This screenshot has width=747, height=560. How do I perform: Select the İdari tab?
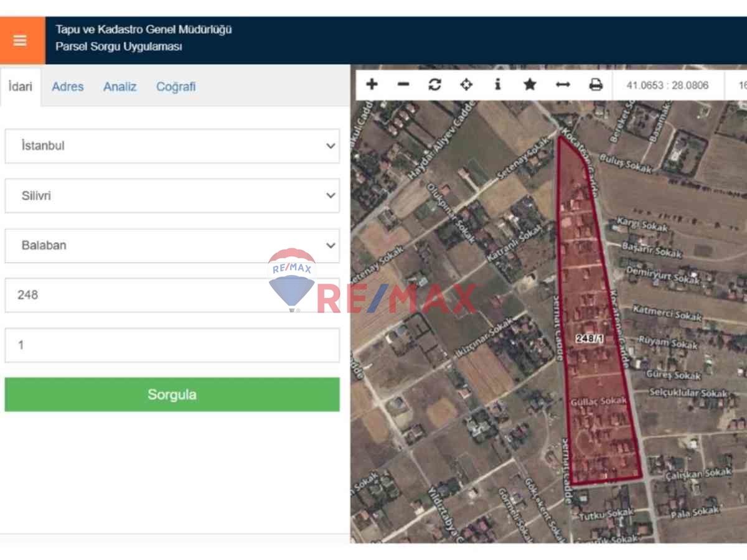click(x=20, y=86)
